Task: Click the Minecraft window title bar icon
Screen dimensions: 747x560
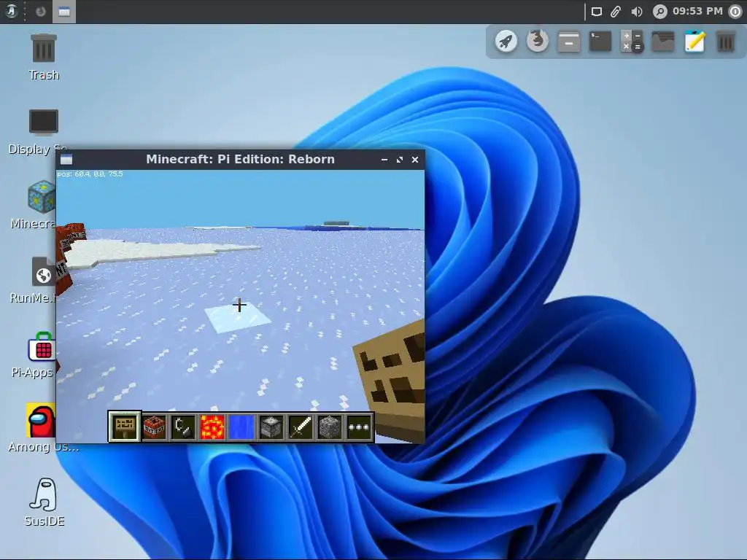Action: pyautogui.click(x=66, y=160)
